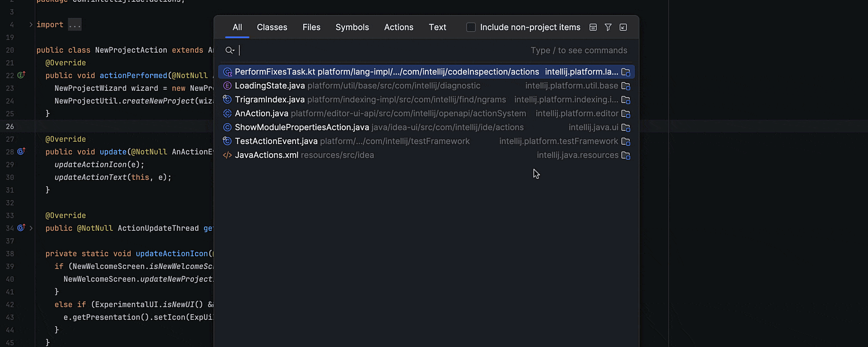Click the fold chevron next to line 34
This screenshot has height=347, width=868.
[x=31, y=228]
